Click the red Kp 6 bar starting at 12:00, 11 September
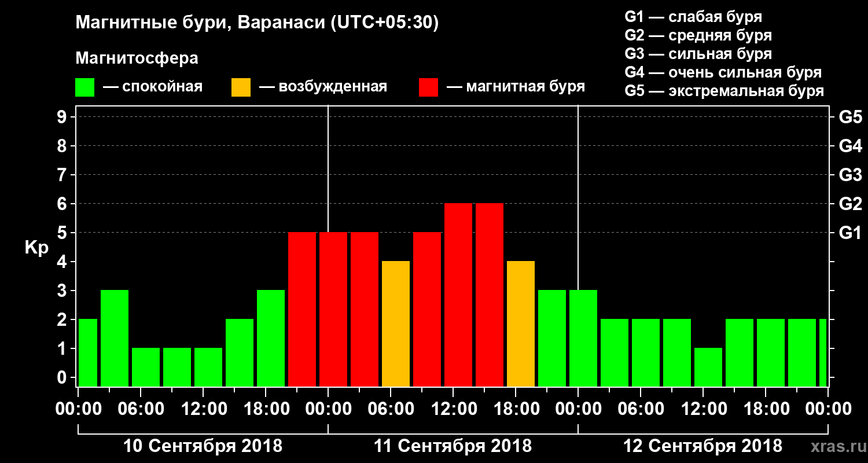Image resolution: width=868 pixels, height=463 pixels. click(458, 295)
